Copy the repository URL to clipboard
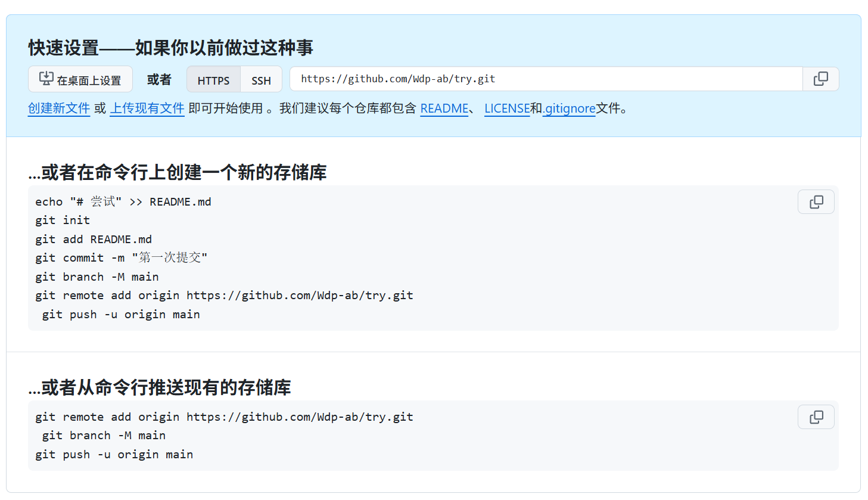The height and width of the screenshot is (500, 868). (820, 79)
